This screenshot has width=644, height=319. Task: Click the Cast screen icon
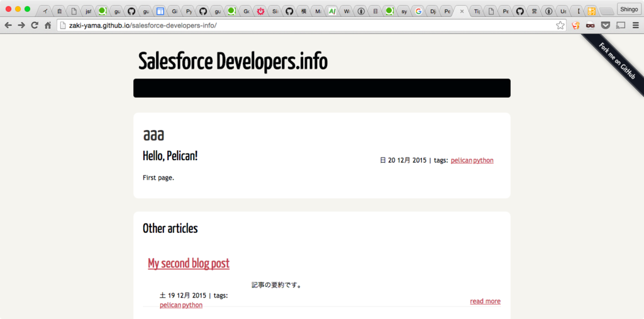tap(621, 25)
